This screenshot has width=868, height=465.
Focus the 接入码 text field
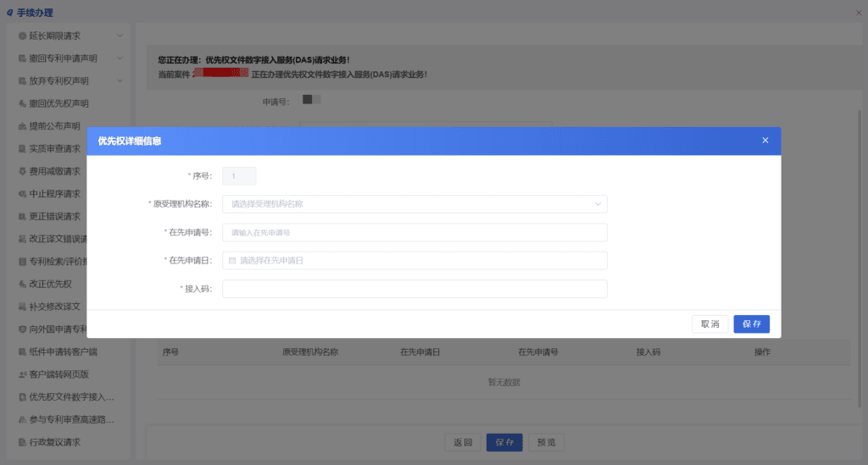(x=415, y=289)
